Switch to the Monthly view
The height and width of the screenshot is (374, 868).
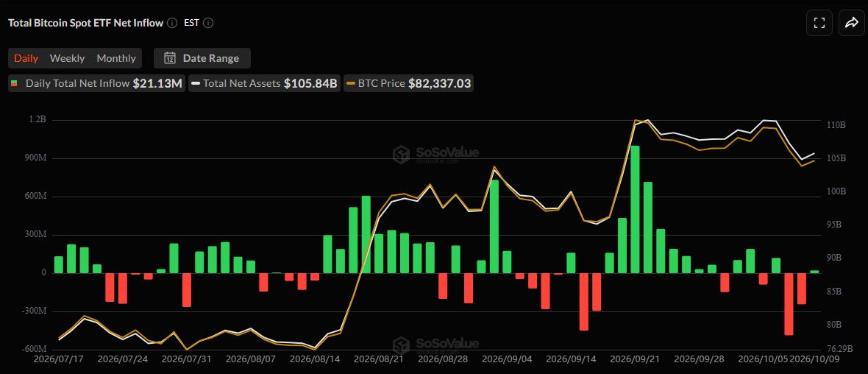[116, 58]
